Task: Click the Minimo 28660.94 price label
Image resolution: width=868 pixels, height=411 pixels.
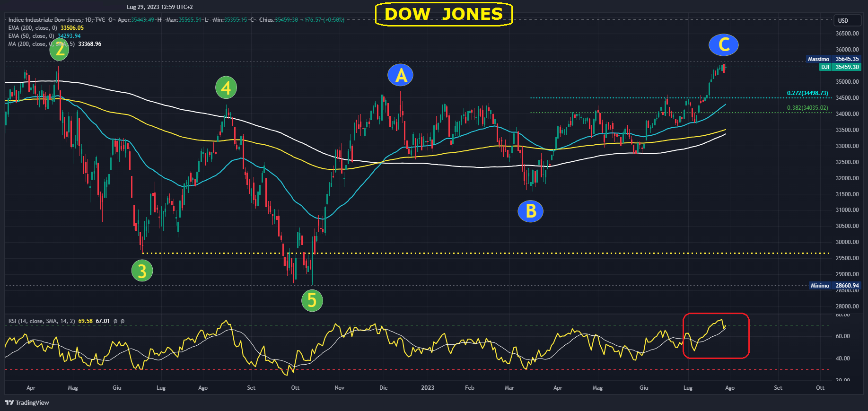Action: (x=835, y=286)
